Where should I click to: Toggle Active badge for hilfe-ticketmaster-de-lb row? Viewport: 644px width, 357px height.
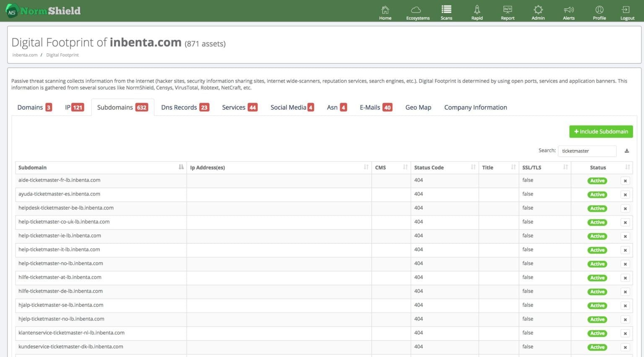597,292
